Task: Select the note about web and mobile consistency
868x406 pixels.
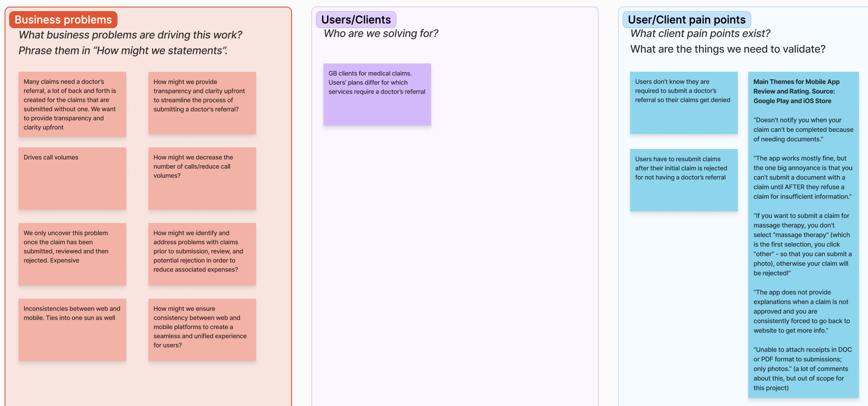Action: click(x=202, y=329)
